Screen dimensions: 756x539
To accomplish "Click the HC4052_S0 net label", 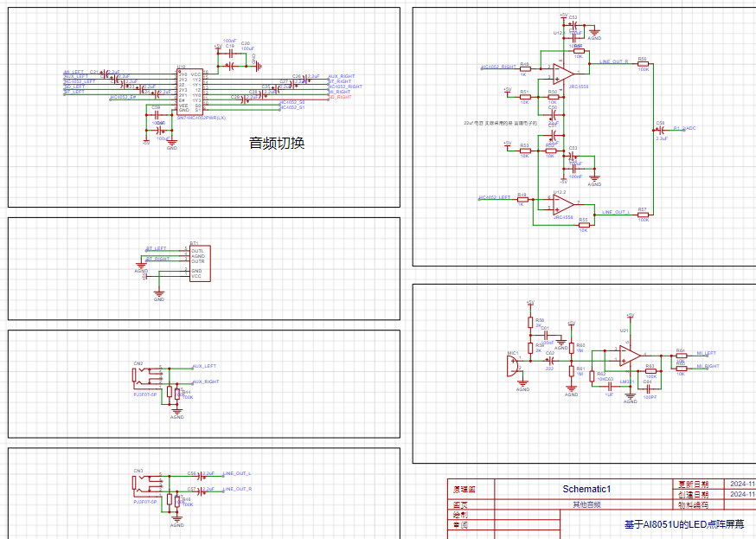I will coord(292,102).
